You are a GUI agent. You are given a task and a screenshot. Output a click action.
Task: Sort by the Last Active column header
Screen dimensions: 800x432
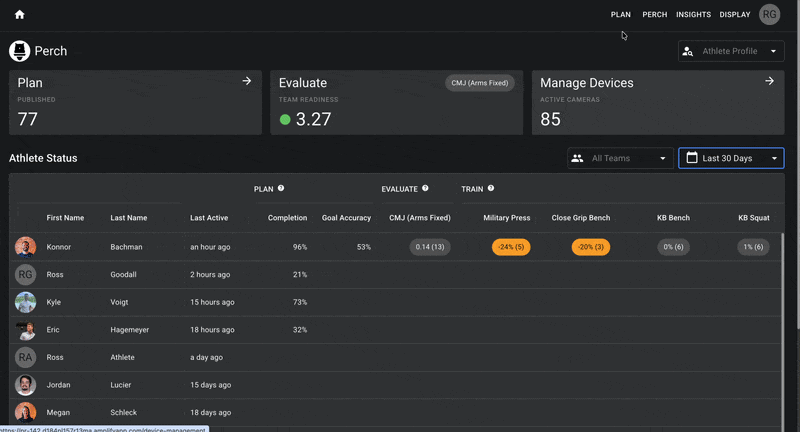[x=209, y=218]
